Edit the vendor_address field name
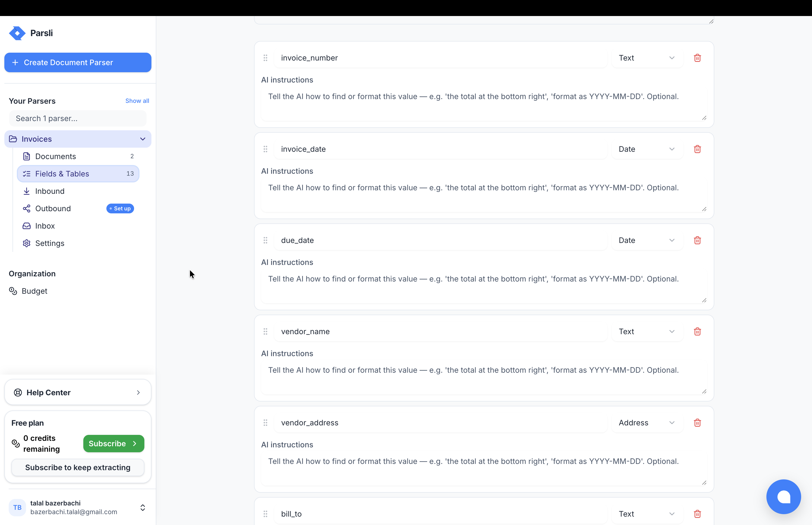812x525 pixels. (440, 423)
